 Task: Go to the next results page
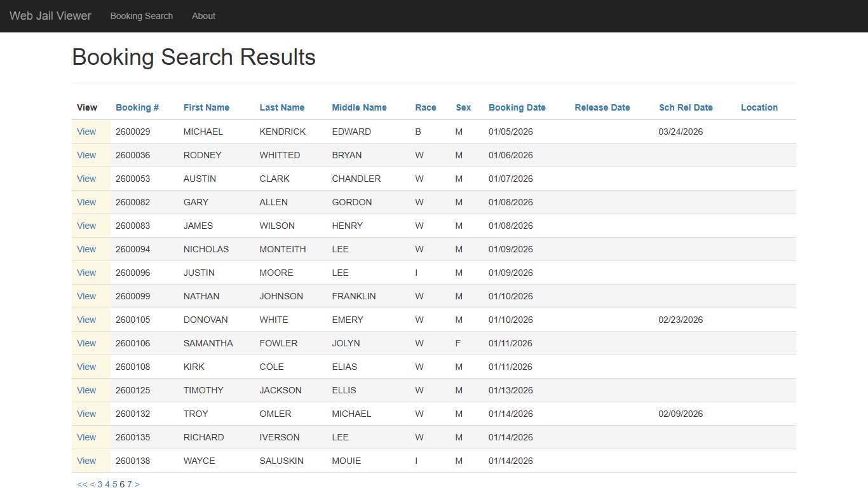[x=137, y=484]
